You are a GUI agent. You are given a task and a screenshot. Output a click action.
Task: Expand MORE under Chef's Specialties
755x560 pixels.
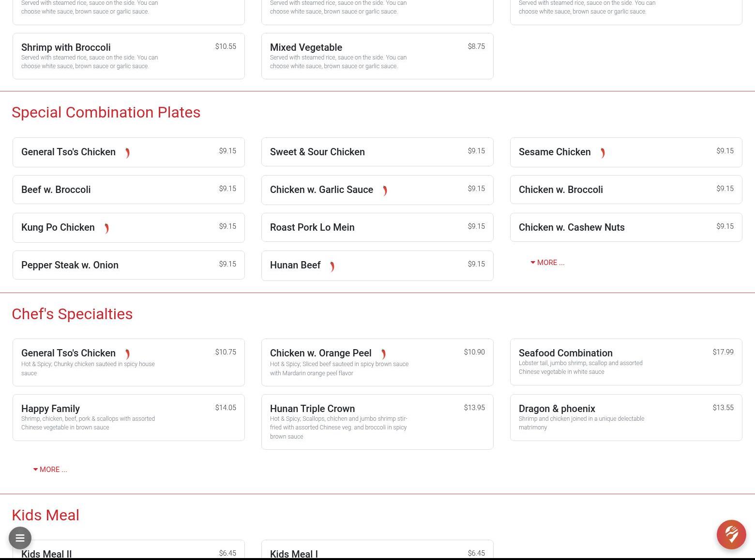[50, 470]
